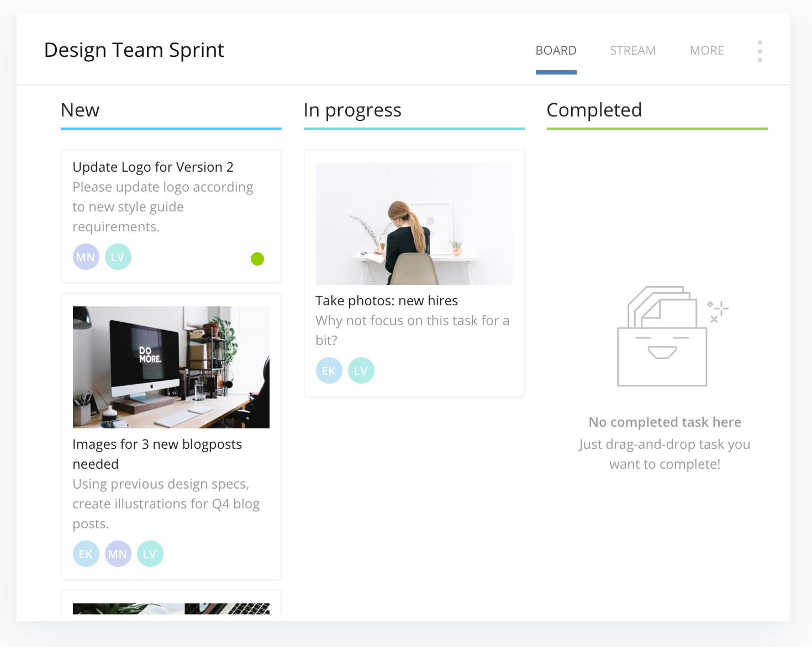Screen dimensions: 812x647
Task: Click MN avatar on Update Logo card
Action: 86,257
